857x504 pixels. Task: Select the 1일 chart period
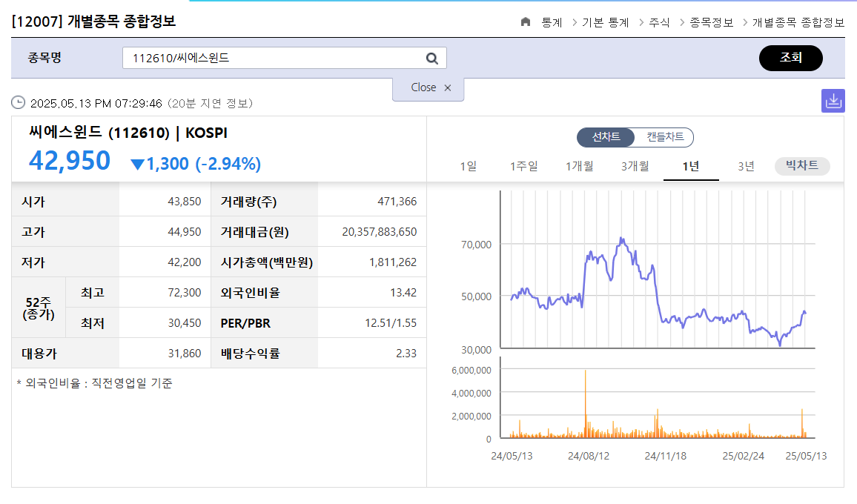coord(469,166)
